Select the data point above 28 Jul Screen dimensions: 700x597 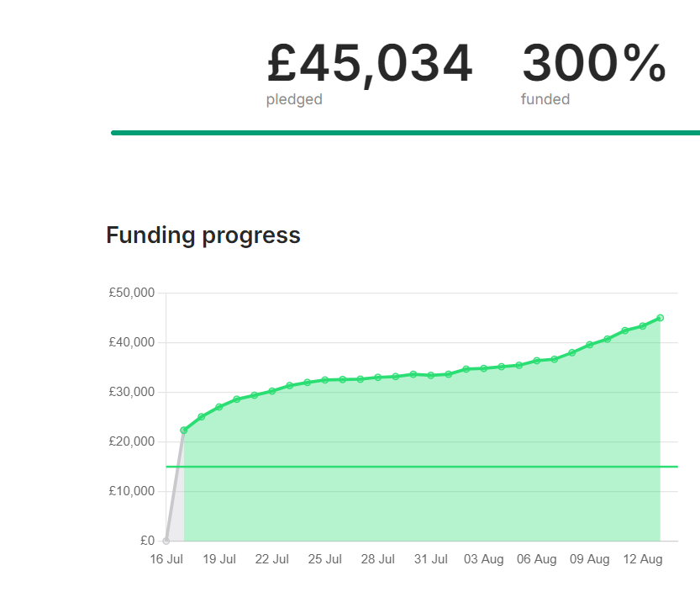pos(378,378)
